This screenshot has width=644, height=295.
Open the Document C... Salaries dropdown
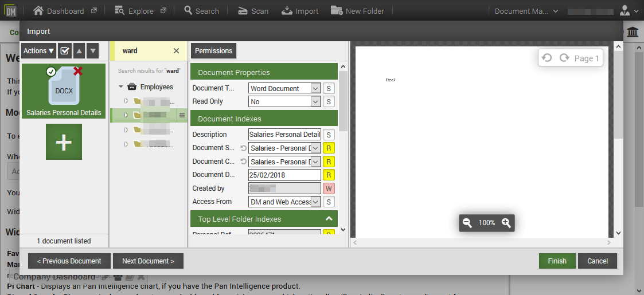point(284,162)
